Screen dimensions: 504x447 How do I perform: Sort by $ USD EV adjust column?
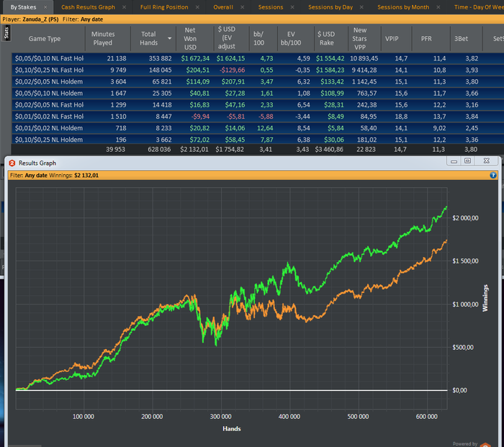[227, 38]
